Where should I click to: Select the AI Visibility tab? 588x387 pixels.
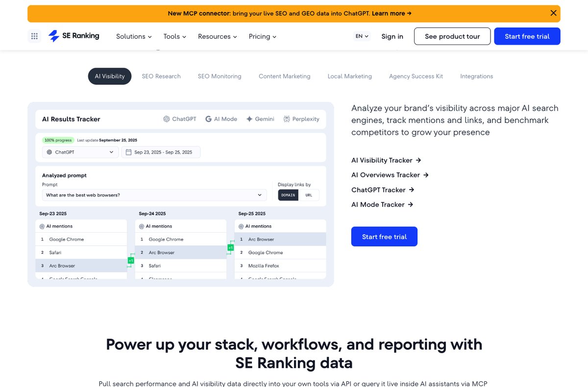[x=110, y=76]
